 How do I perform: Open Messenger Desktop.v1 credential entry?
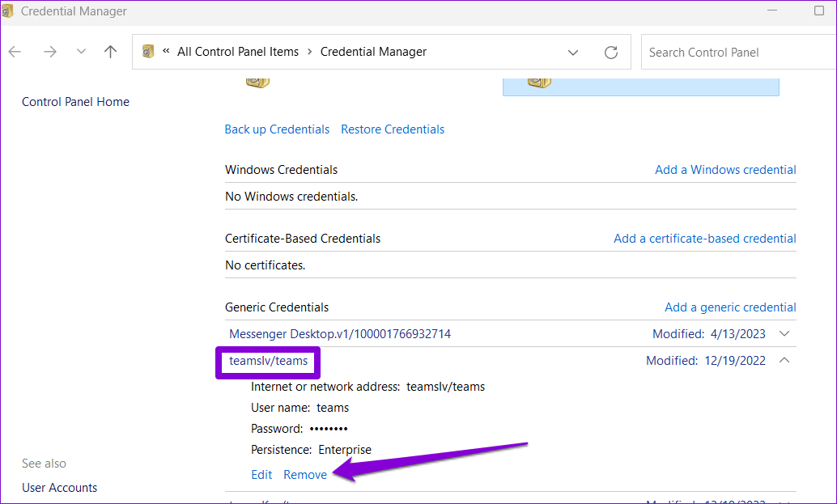click(340, 334)
